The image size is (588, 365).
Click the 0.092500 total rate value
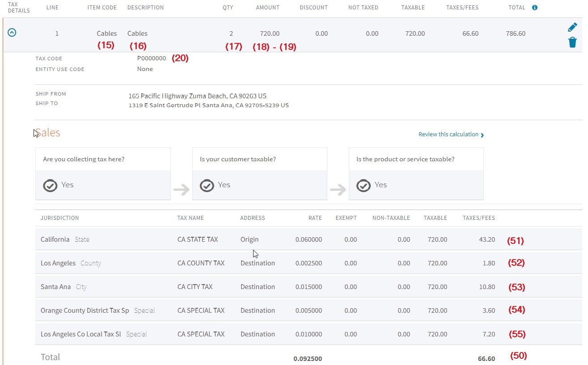(308, 358)
